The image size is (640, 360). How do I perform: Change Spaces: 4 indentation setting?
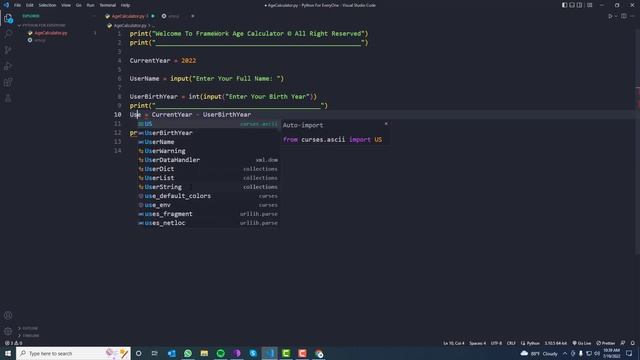[478, 343]
